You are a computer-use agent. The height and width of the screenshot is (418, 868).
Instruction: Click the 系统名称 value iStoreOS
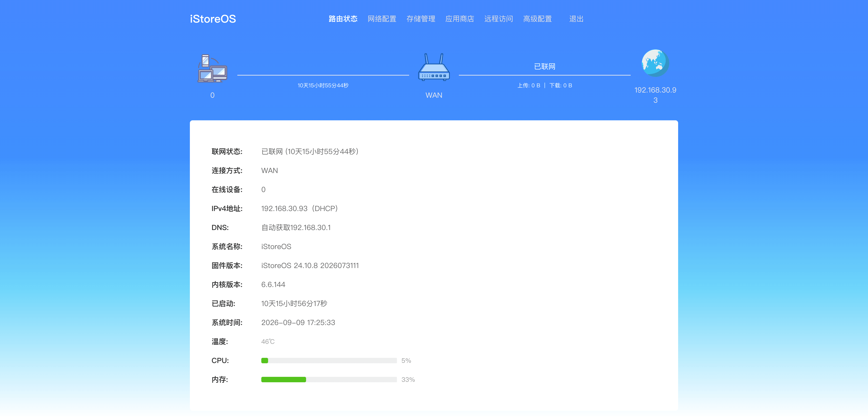[276, 247]
